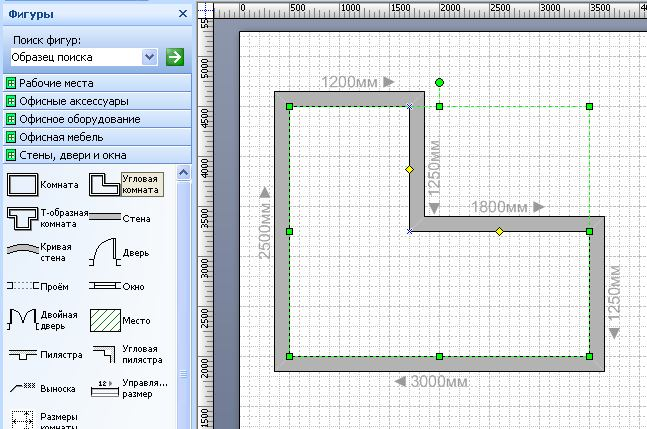
Task: Select the Кривая стена curved wall shape
Action: tap(39, 252)
